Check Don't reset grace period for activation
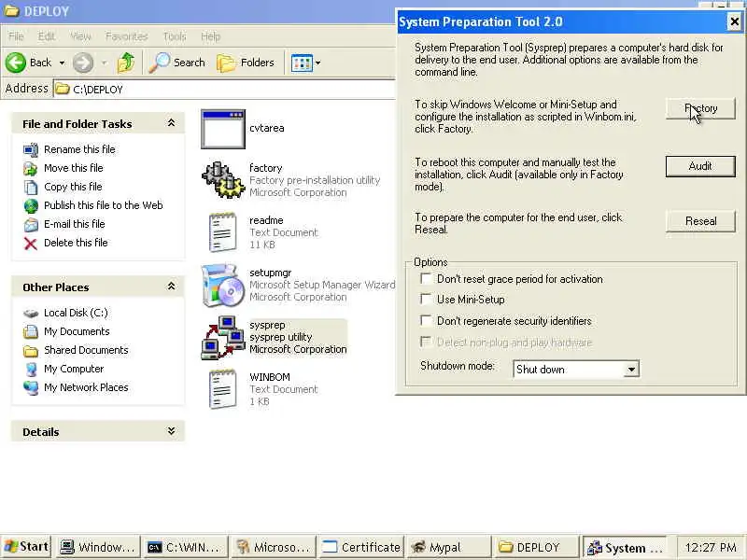The height and width of the screenshot is (560, 747). point(426,278)
